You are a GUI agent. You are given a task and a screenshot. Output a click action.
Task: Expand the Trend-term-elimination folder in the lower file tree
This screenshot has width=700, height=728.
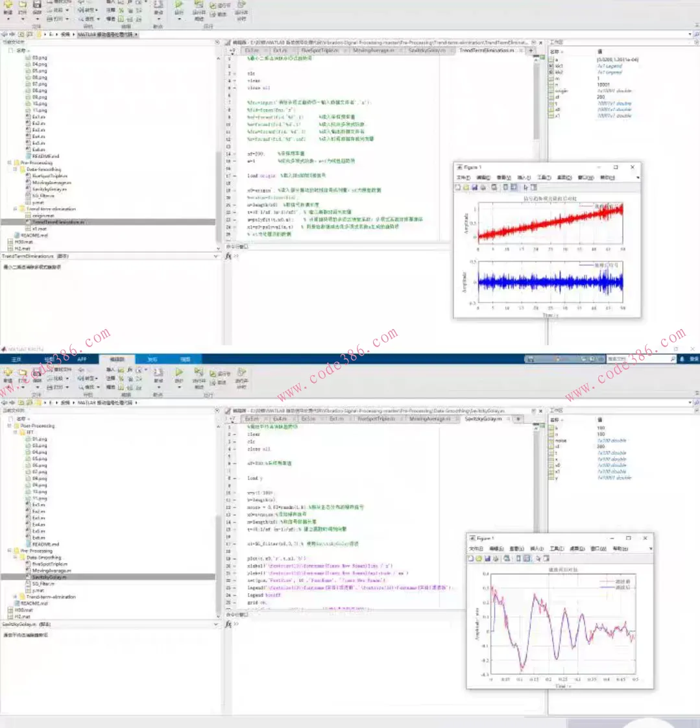click(x=15, y=597)
